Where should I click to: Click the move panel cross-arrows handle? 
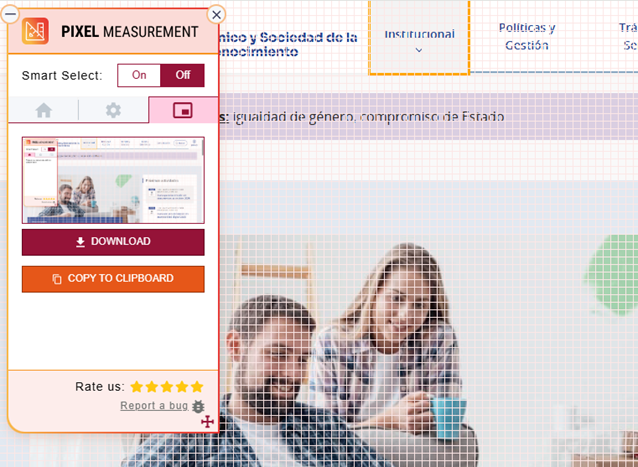pos(208,421)
